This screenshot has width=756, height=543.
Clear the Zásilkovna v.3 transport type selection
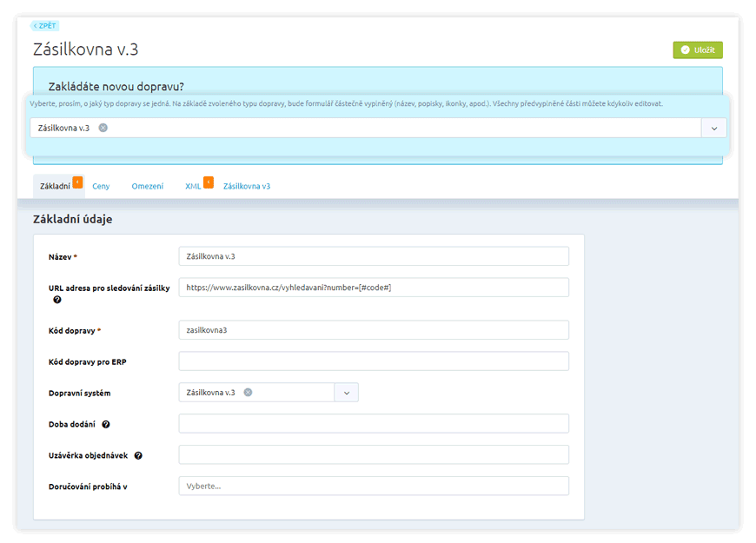[x=103, y=128]
